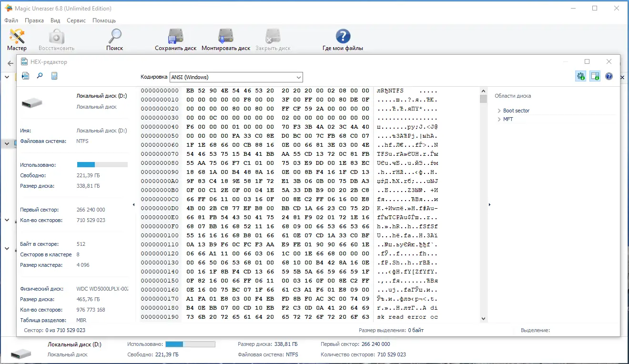629x364 pixels.
Task: Click the HEX-редактор title bar icon
Action: pyautogui.click(x=24, y=62)
